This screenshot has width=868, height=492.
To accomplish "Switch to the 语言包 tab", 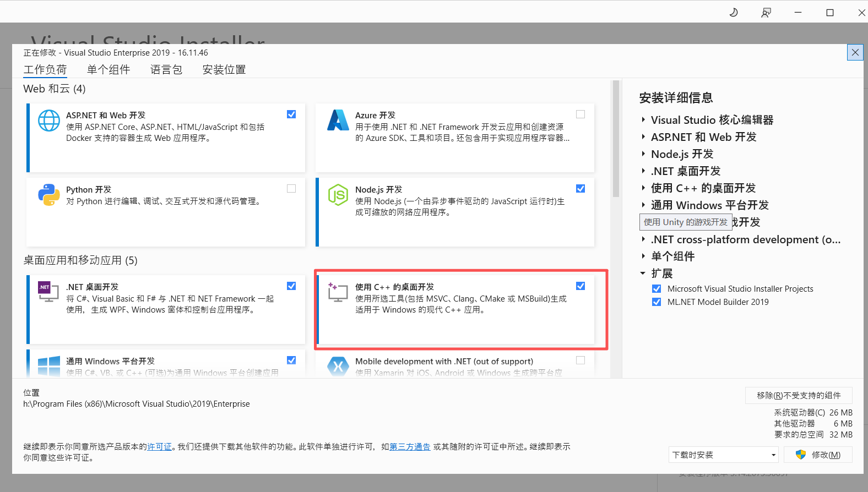I will [166, 70].
